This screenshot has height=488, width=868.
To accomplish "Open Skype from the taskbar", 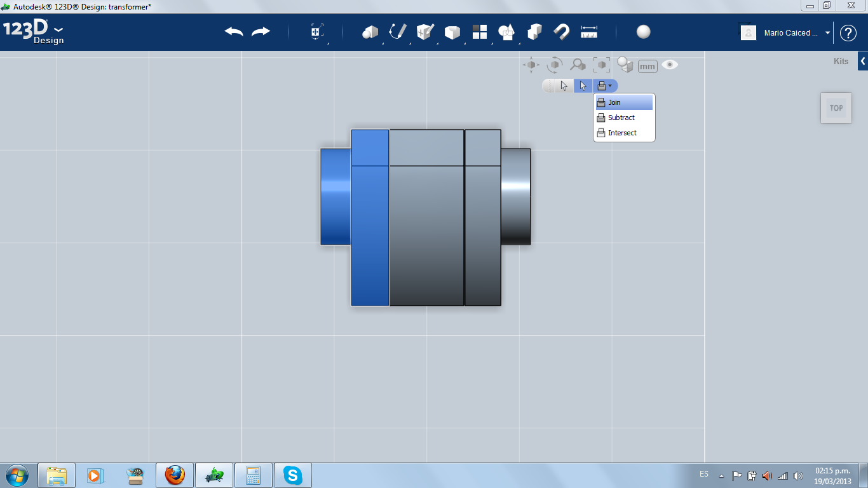I will click(292, 475).
